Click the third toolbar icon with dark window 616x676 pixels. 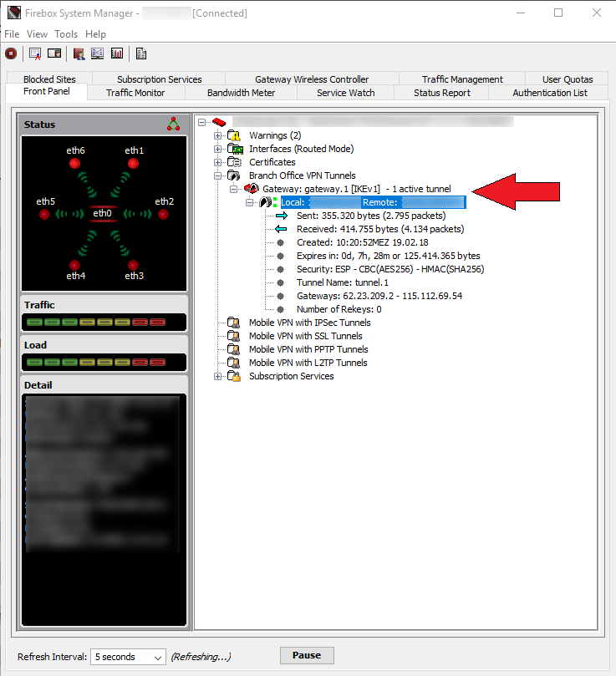coord(54,53)
